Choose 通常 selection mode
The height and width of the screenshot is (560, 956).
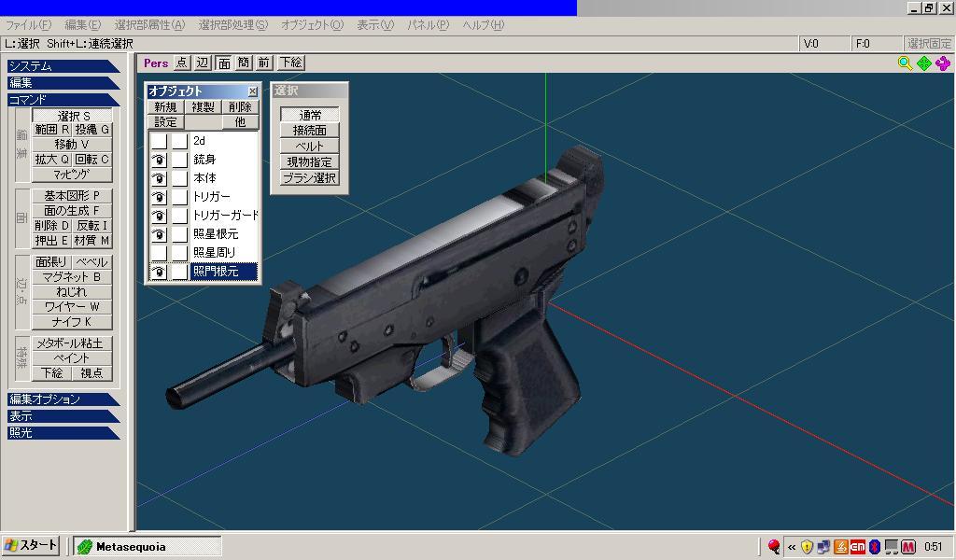[310, 115]
